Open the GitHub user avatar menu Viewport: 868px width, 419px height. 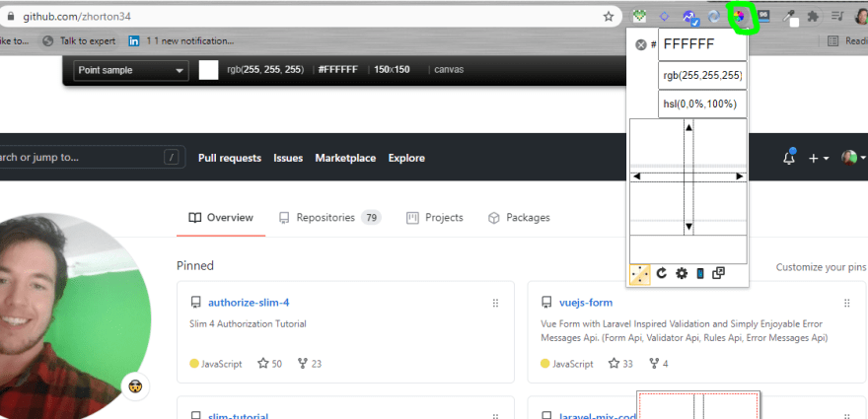[852, 158]
